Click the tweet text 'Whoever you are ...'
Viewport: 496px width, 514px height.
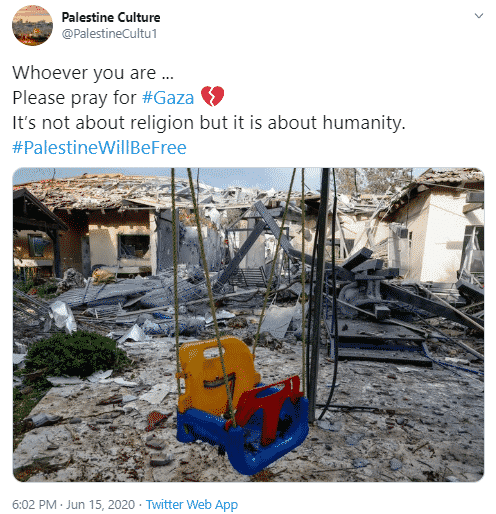[x=93, y=73]
